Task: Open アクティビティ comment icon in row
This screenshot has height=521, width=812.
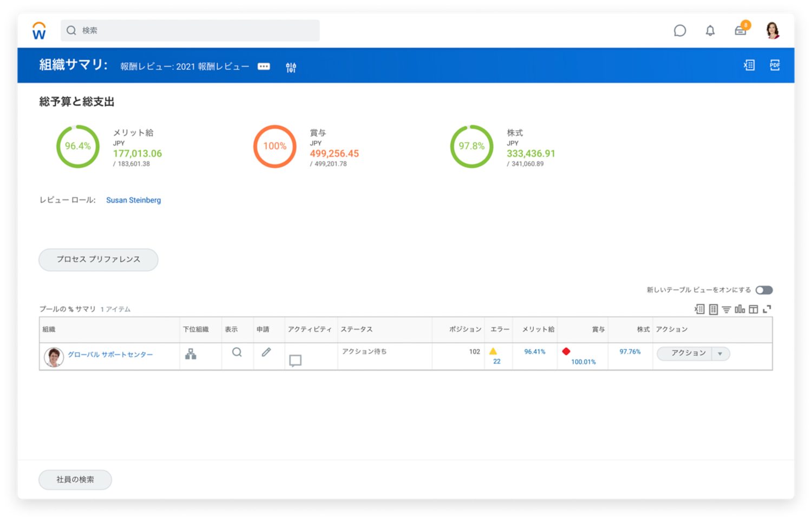Action: coord(295,361)
